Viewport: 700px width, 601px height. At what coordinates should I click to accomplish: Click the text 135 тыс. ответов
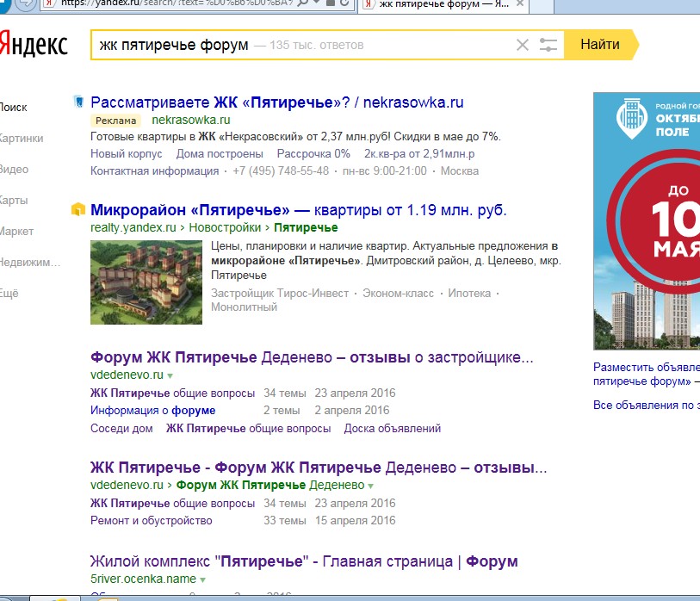pyautogui.click(x=317, y=45)
